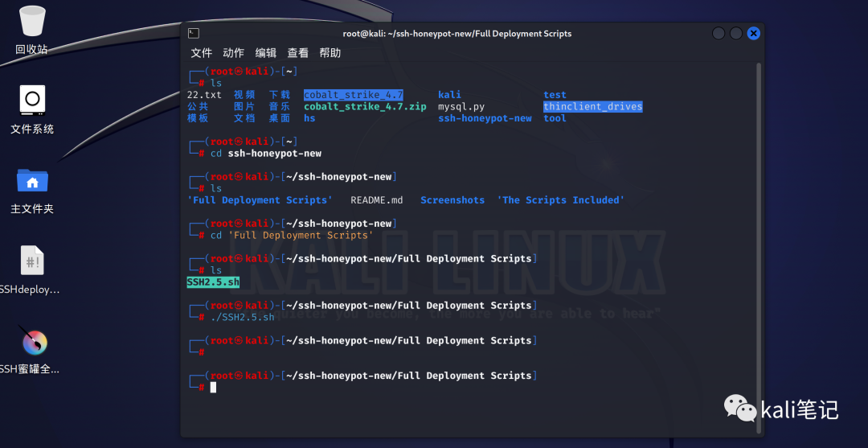Click the hs directory name
868x448 pixels.
pyautogui.click(x=309, y=118)
